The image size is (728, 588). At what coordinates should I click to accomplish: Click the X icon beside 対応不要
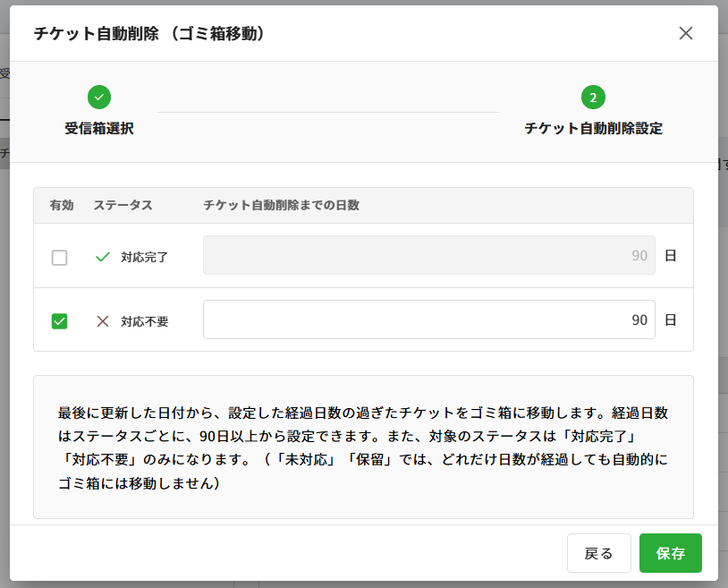(x=103, y=321)
